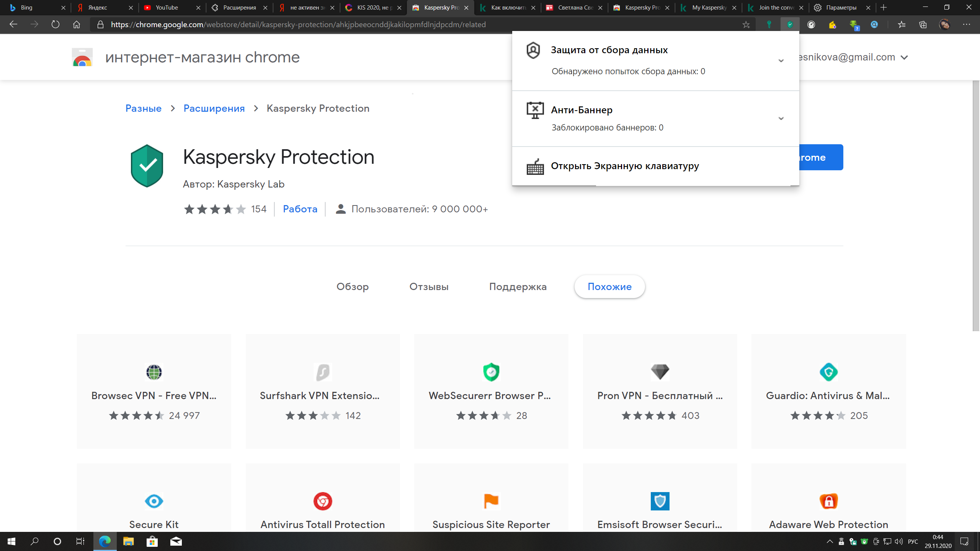Open the account email dropdown arrow
The image size is (980, 551).
click(904, 57)
